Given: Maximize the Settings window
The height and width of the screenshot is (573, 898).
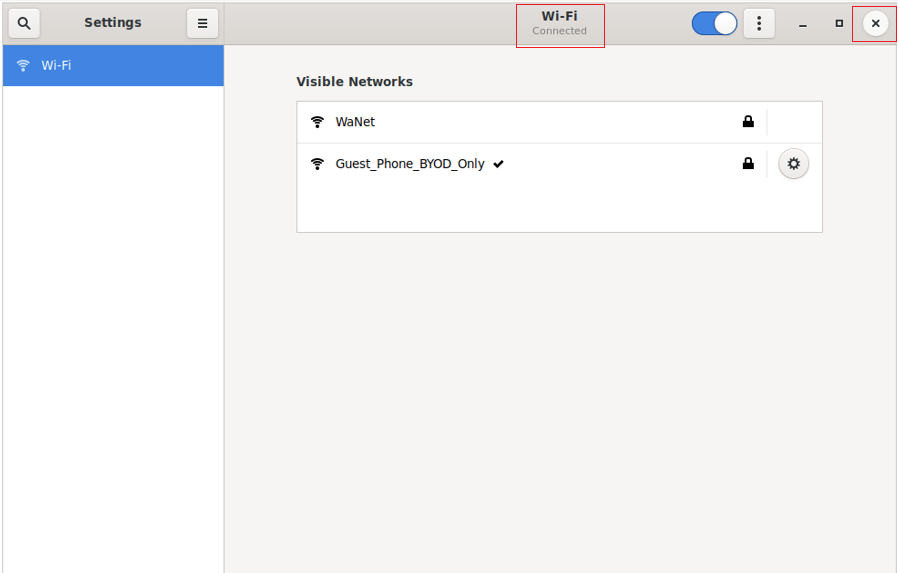Looking at the screenshot, I should [839, 23].
